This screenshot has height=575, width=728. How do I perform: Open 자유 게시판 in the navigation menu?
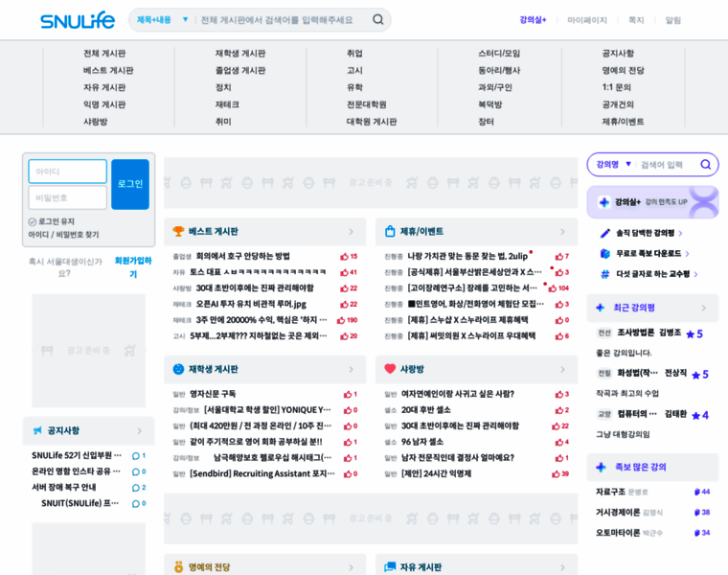point(104,87)
